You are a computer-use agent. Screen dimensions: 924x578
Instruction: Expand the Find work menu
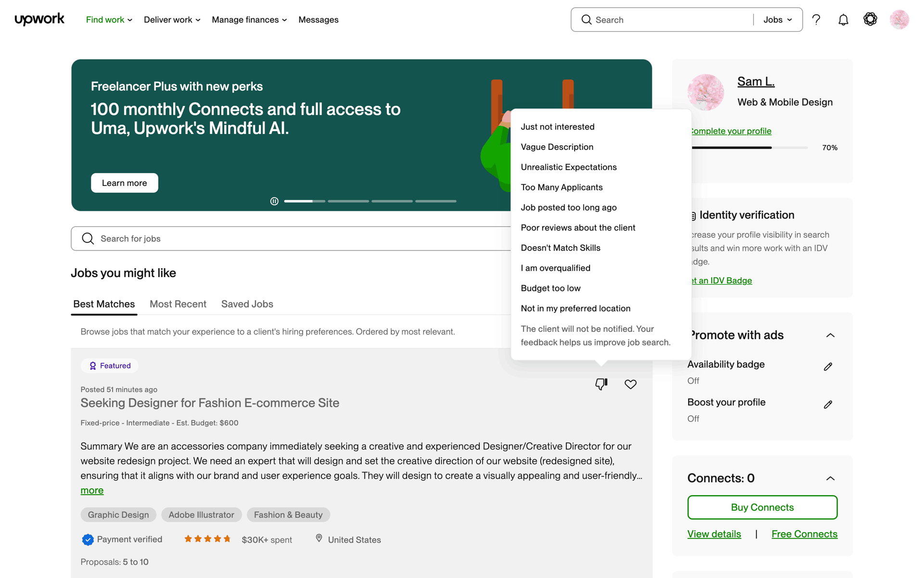109,20
